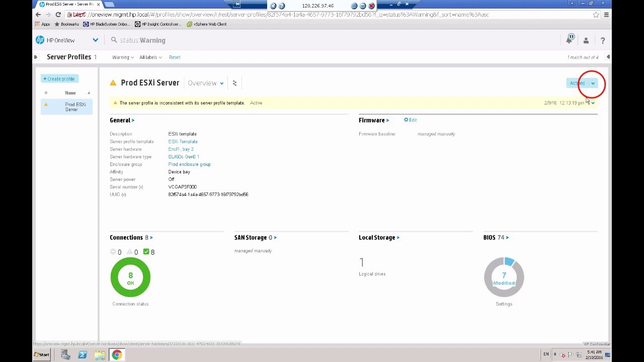
Task: Open the Encl1, bay 3 hardware link
Action: pos(181,149)
